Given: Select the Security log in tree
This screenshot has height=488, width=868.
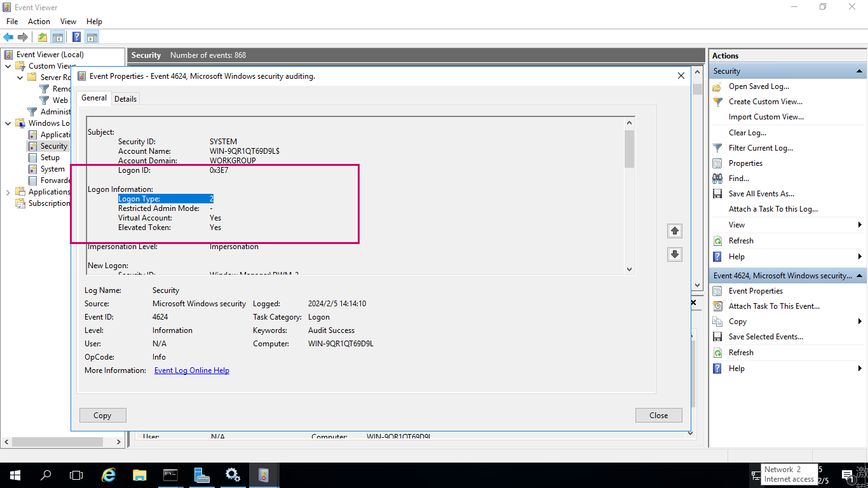Looking at the screenshot, I should [53, 146].
